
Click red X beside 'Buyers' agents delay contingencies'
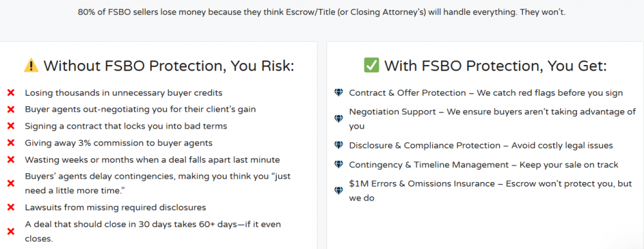pos(11,183)
